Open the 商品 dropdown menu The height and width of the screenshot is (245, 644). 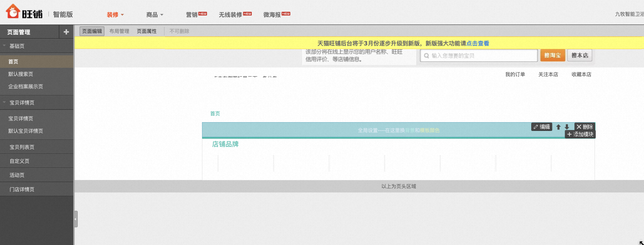point(155,15)
